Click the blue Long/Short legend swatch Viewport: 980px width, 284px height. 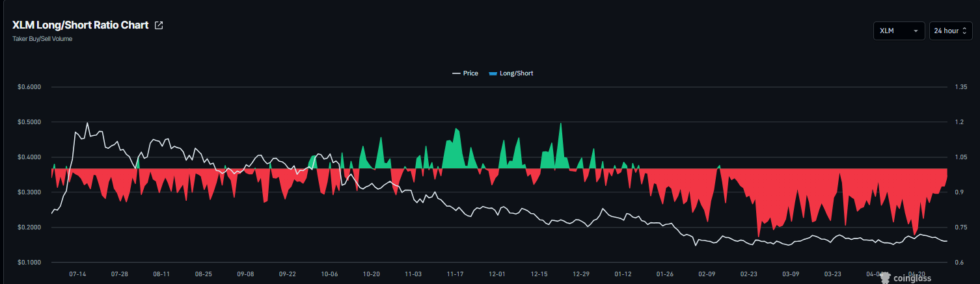pyautogui.click(x=493, y=73)
